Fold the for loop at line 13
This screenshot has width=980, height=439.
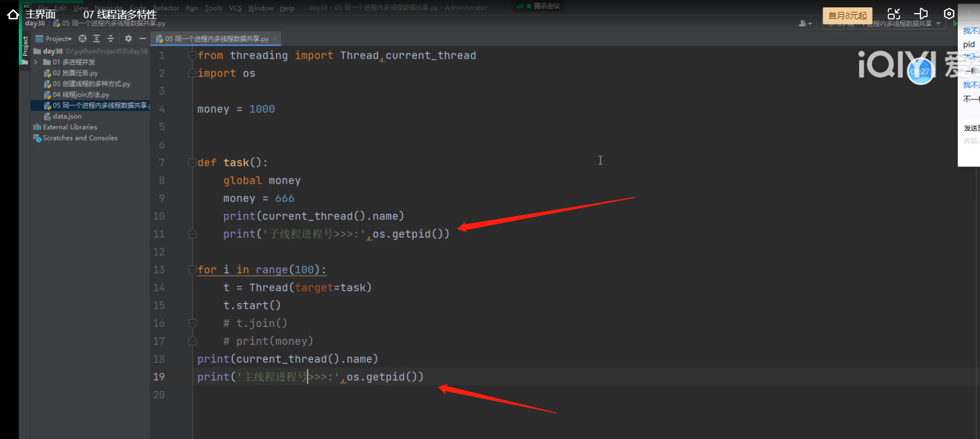(x=193, y=270)
